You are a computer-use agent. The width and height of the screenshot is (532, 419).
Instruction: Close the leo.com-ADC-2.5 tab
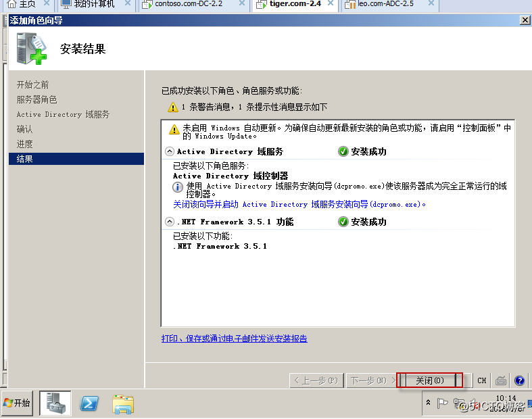tap(431, 3)
